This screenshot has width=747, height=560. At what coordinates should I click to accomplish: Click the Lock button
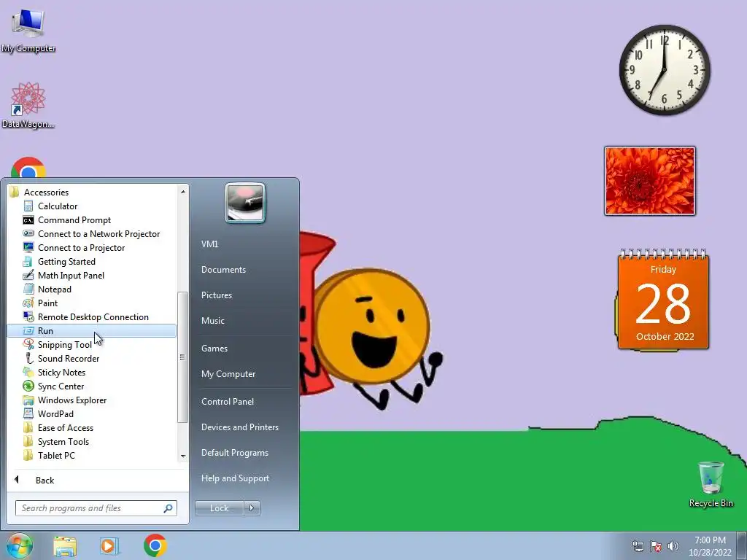click(219, 508)
